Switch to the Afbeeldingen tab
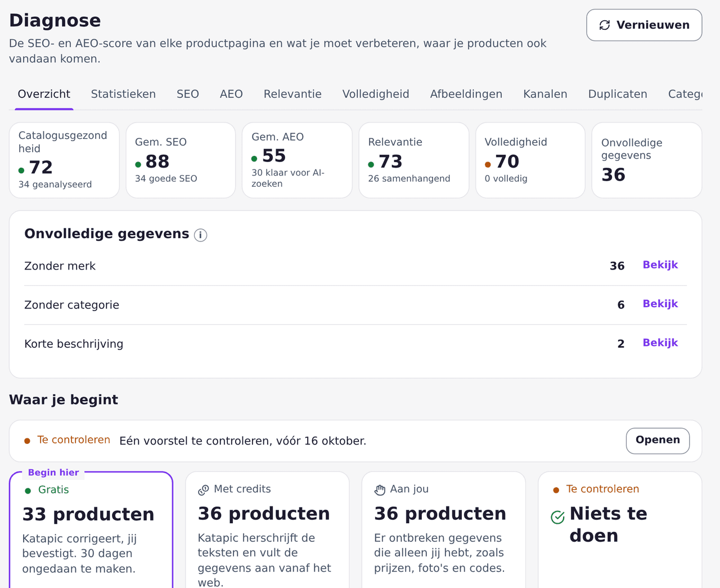This screenshot has width=720, height=588. pyautogui.click(x=466, y=94)
